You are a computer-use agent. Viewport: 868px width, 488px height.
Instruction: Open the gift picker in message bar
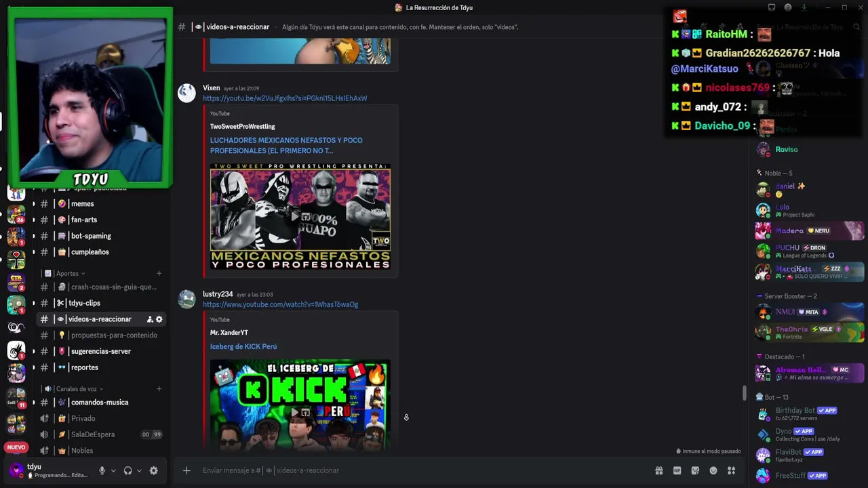point(658,470)
